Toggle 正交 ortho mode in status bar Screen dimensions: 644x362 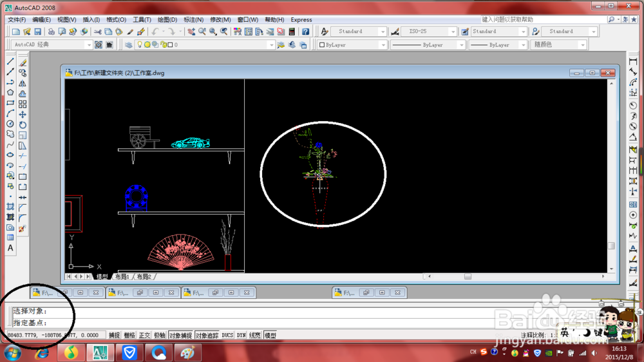(x=144, y=336)
